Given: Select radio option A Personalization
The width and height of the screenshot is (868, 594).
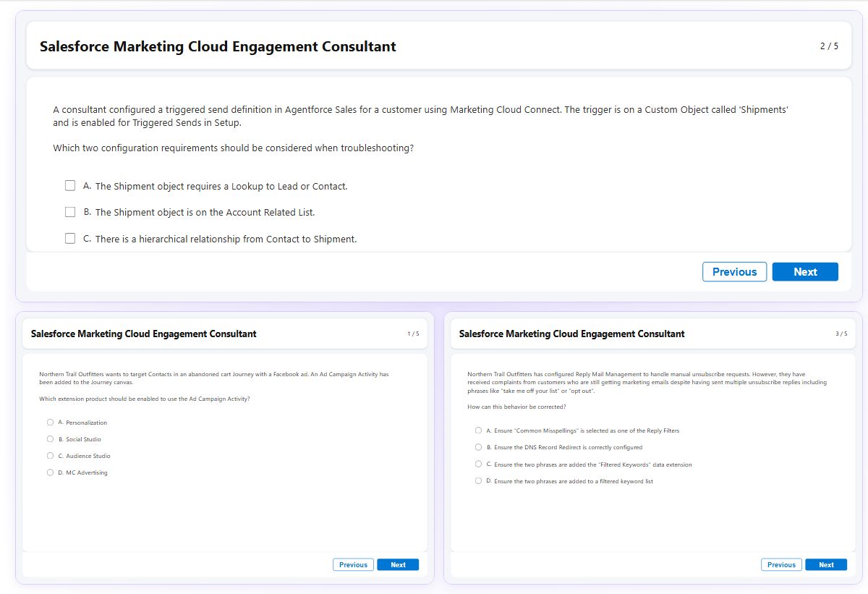Looking at the screenshot, I should tap(50, 423).
